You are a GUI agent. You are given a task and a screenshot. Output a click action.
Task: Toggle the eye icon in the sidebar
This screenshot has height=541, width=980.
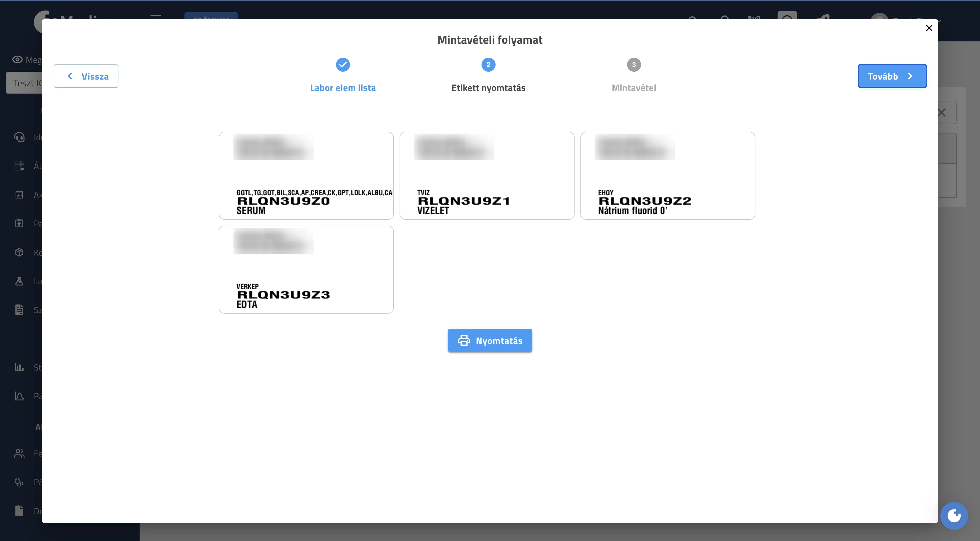(17, 60)
